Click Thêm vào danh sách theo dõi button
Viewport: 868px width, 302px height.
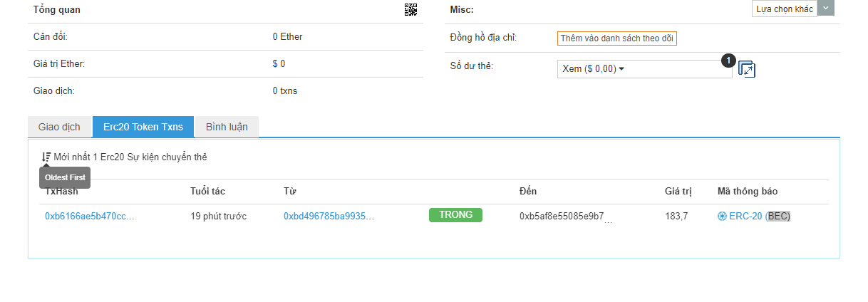pyautogui.click(x=617, y=38)
